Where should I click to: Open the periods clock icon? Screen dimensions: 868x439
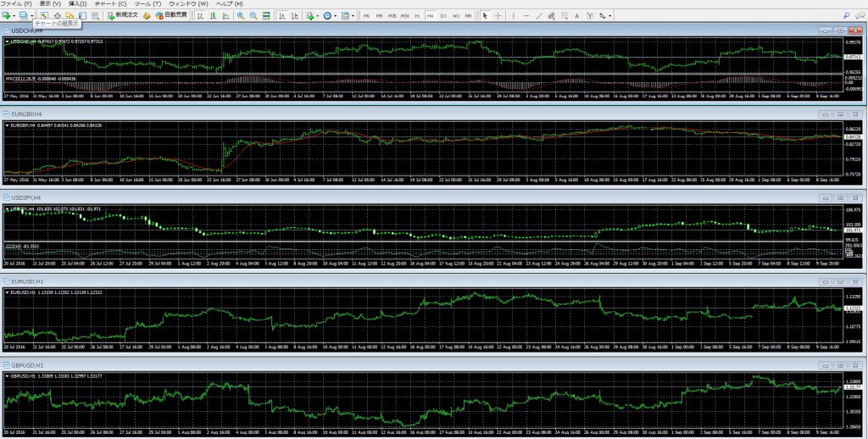tap(327, 15)
